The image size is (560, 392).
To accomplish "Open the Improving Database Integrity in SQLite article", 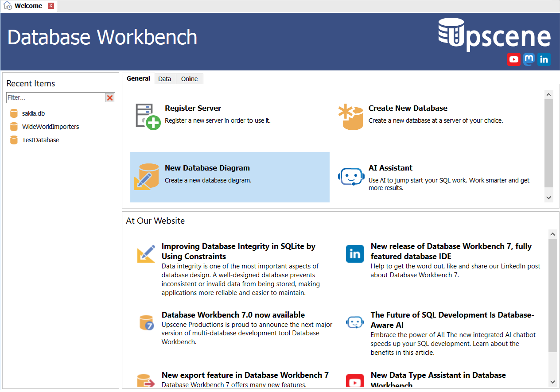I will point(238,251).
